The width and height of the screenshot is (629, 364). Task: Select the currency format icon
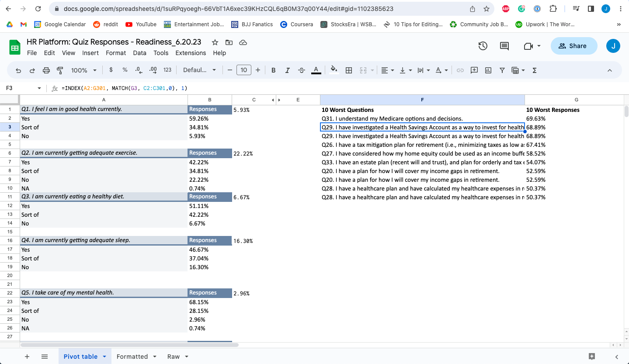point(111,70)
